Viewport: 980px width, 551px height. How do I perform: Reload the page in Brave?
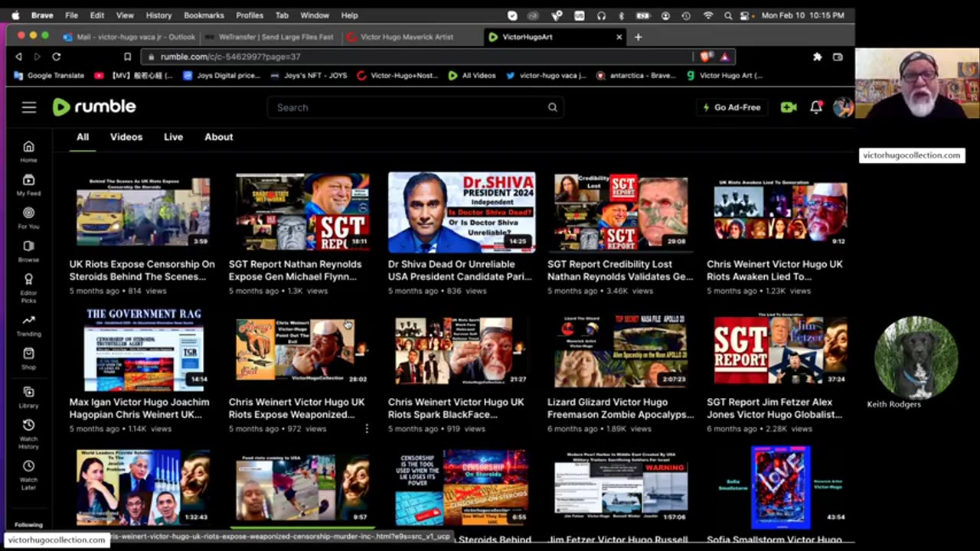[56, 57]
